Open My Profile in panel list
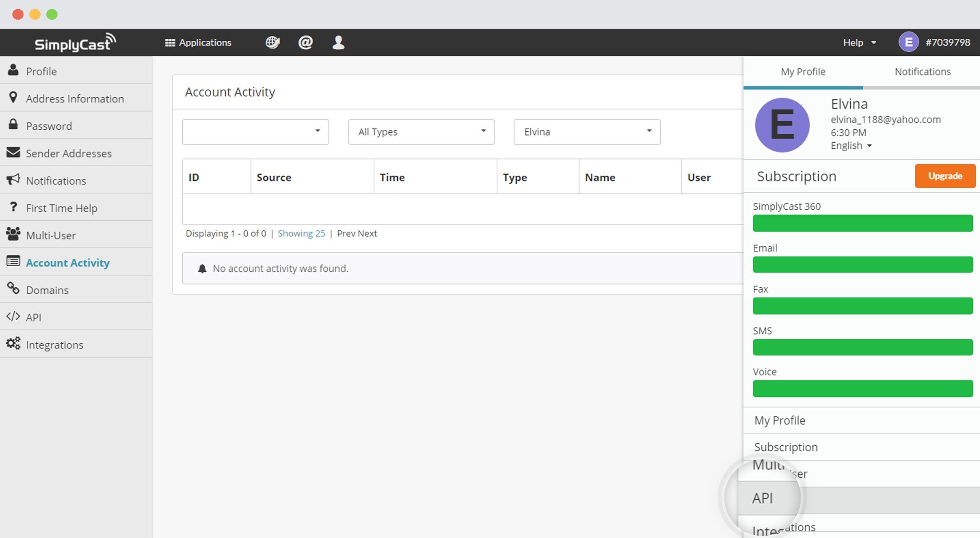The image size is (980, 538). 862,420
